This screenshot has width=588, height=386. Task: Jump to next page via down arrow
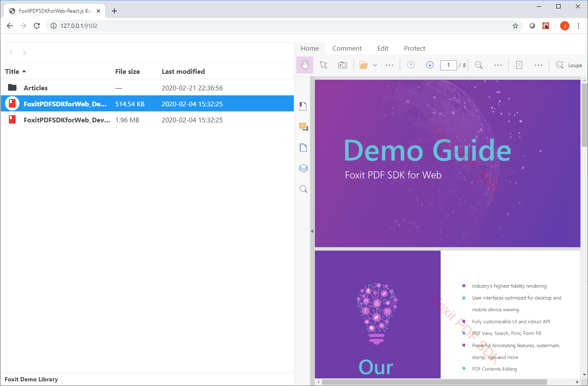pos(430,65)
